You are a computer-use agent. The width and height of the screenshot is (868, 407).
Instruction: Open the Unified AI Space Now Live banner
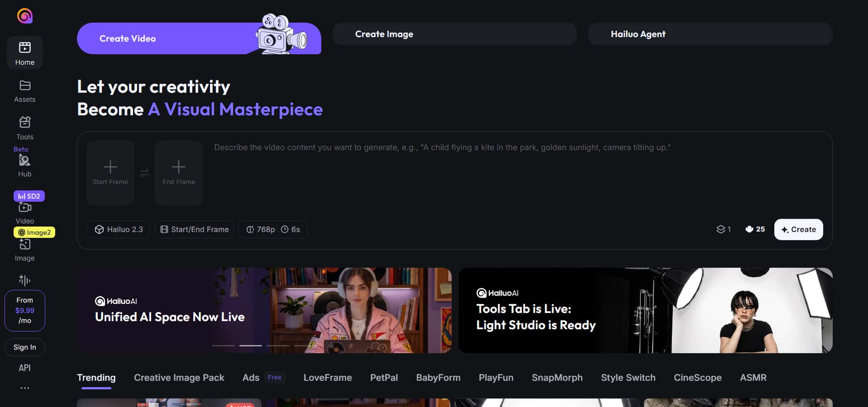264,310
